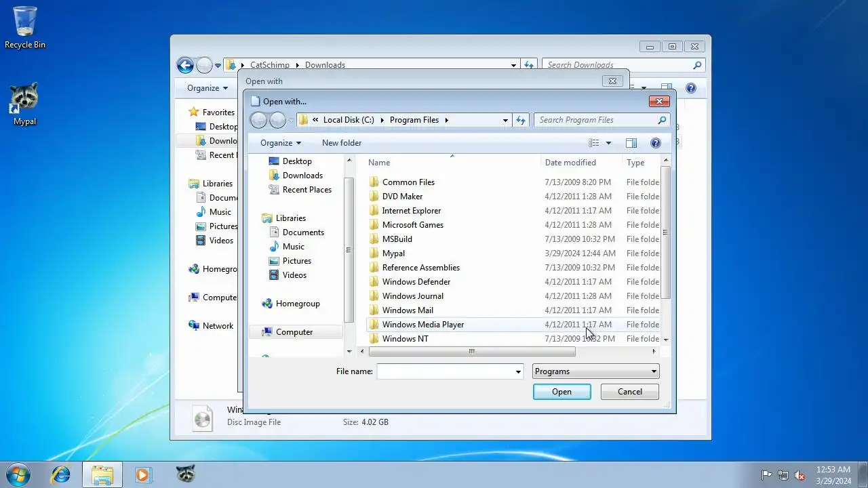Viewport: 868px width, 488px height.
Task: Click the Open button
Action: click(x=561, y=392)
